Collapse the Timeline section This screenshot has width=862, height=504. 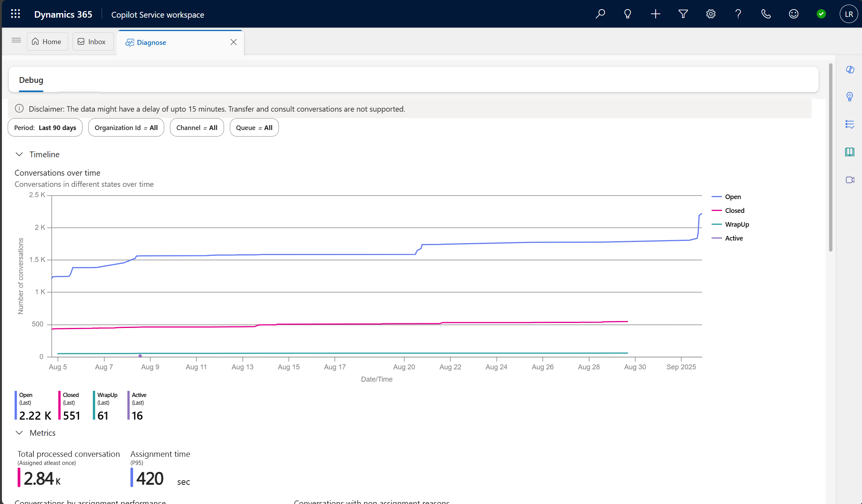pyautogui.click(x=19, y=154)
